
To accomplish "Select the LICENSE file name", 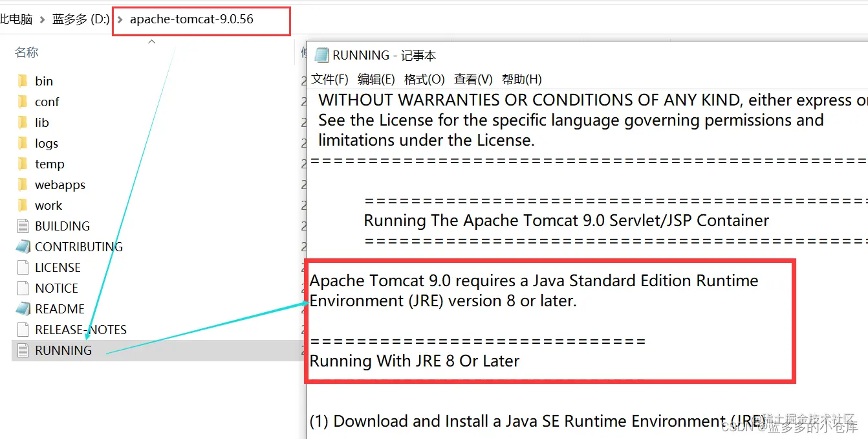I will (58, 267).
